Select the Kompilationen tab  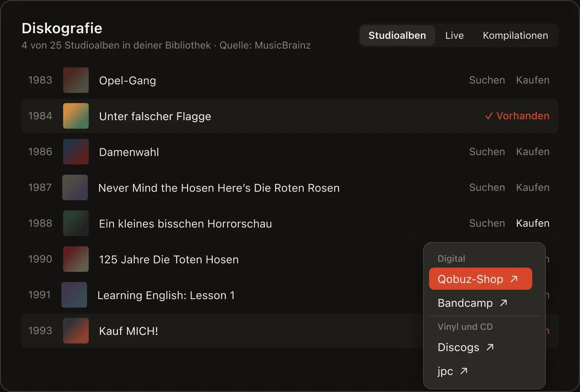(515, 35)
